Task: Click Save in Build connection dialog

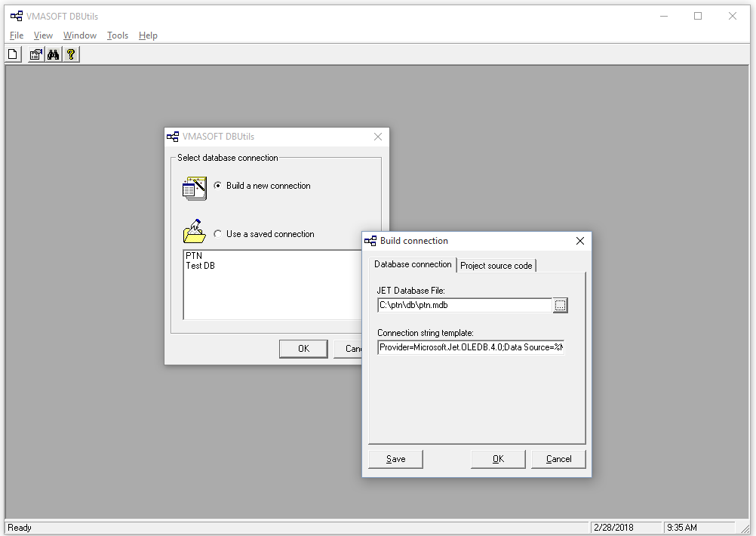Action: [395, 459]
